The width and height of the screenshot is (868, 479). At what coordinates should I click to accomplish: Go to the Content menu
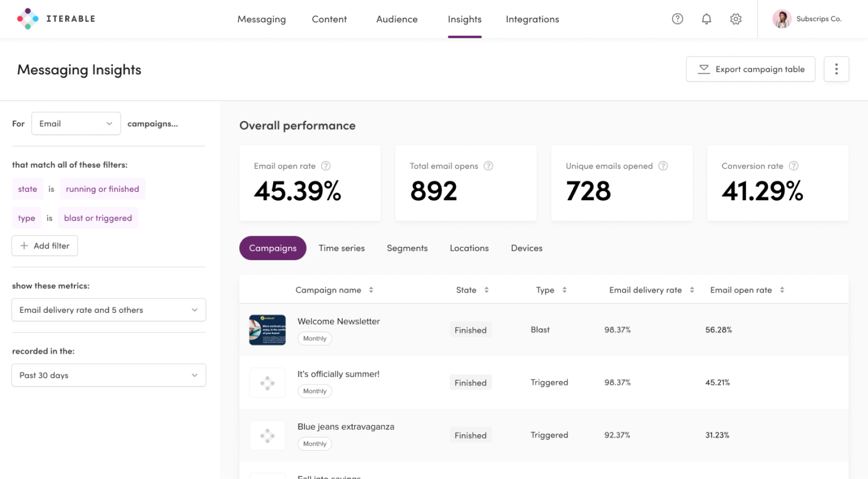(x=329, y=19)
